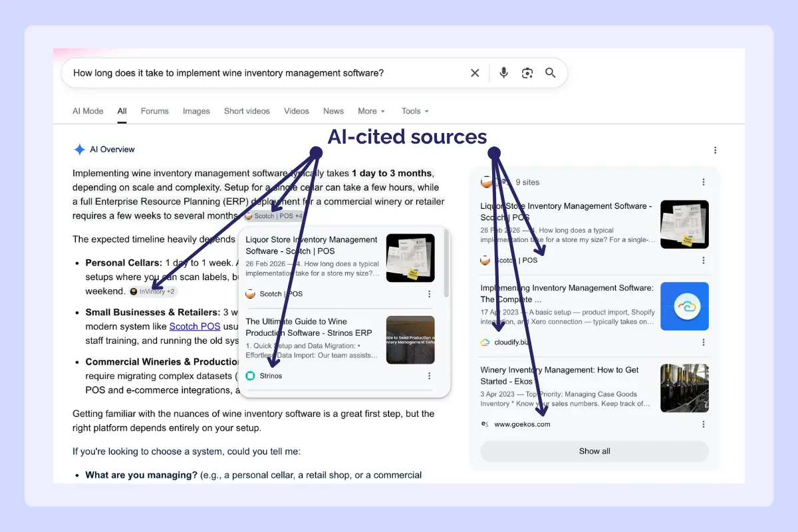Open The Ultimate Guide to Wine Production Software

click(309, 327)
